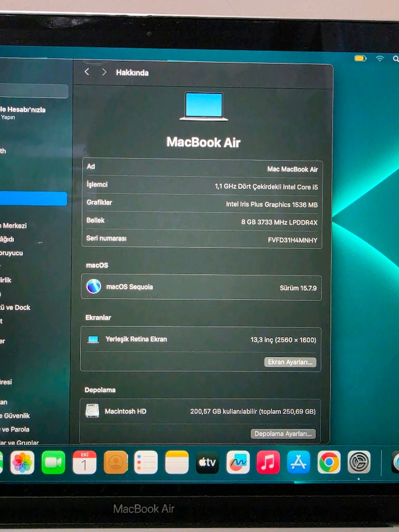Click 'macOS Sequoia' row label
The height and width of the screenshot is (532, 399).
[x=129, y=287]
